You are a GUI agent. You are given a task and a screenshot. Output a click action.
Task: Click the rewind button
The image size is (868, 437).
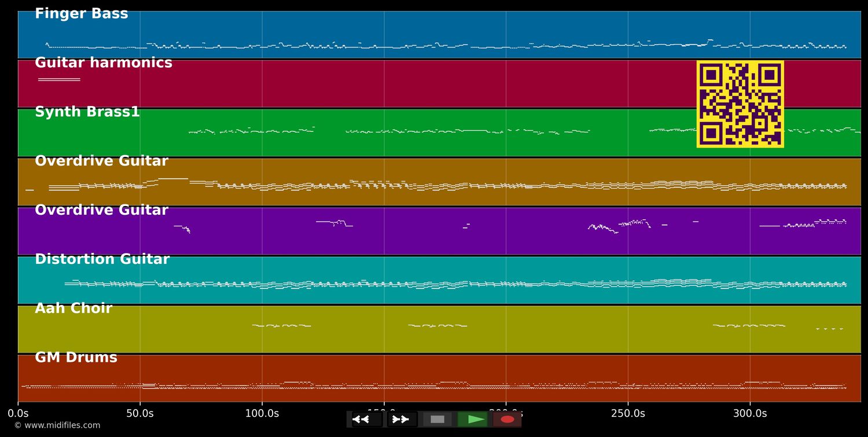(x=367, y=419)
